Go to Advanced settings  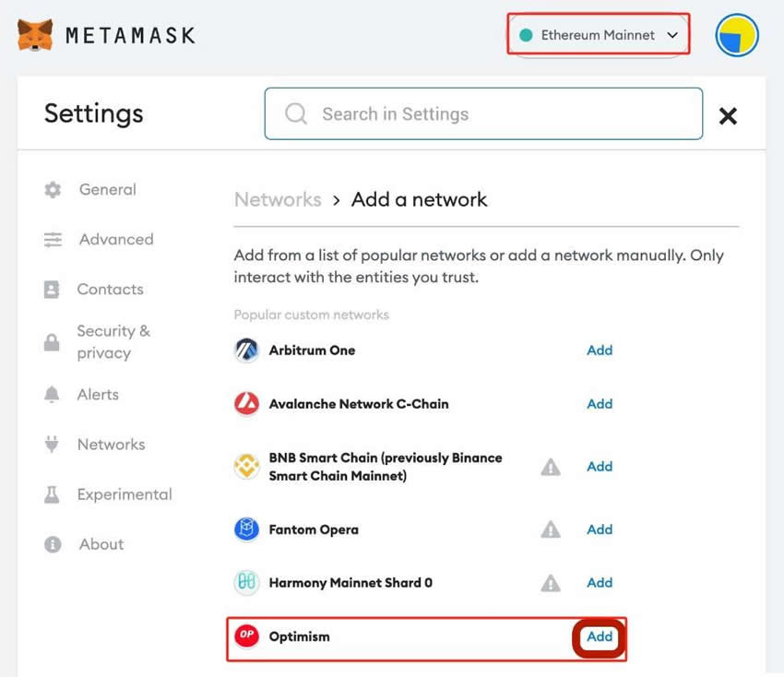(115, 240)
